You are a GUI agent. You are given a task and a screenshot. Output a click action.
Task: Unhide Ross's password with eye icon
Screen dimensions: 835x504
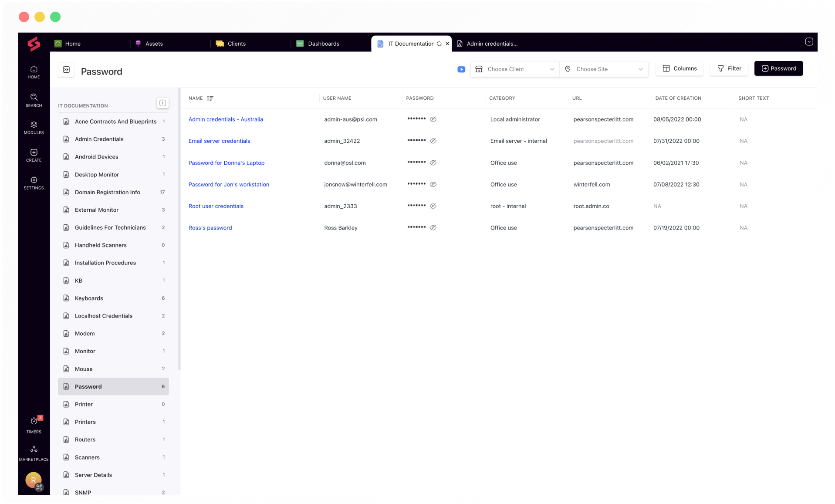point(433,228)
